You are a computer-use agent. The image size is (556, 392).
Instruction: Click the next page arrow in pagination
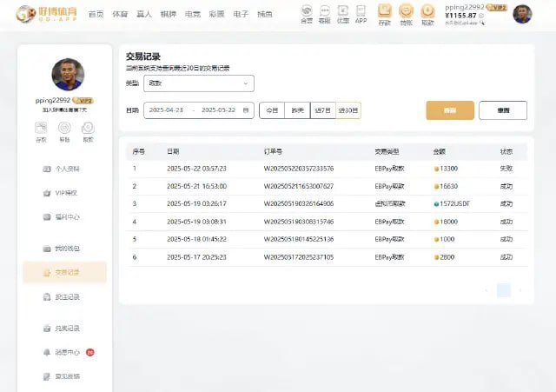(521, 290)
